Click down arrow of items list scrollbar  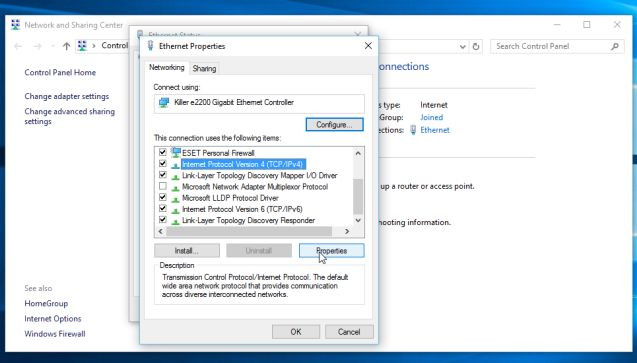click(358, 220)
